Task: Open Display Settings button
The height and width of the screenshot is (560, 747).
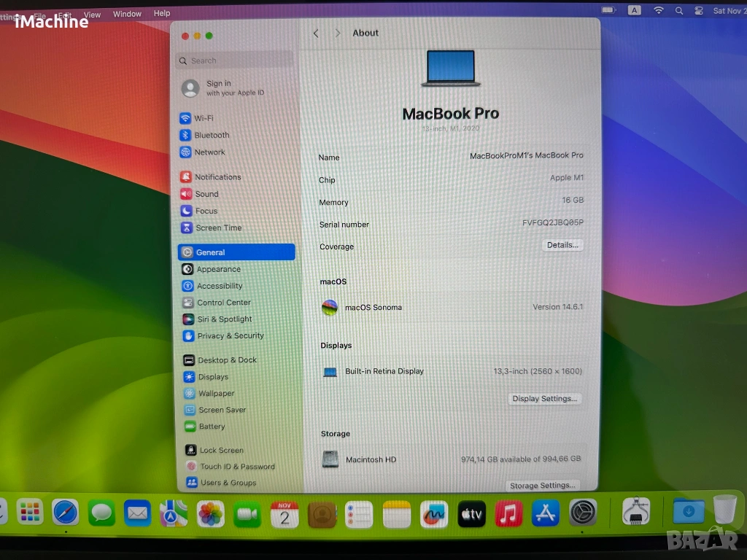Action: tap(544, 399)
